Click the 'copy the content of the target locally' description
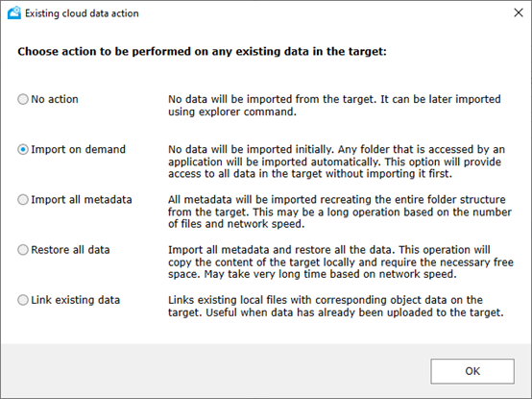 (x=341, y=262)
